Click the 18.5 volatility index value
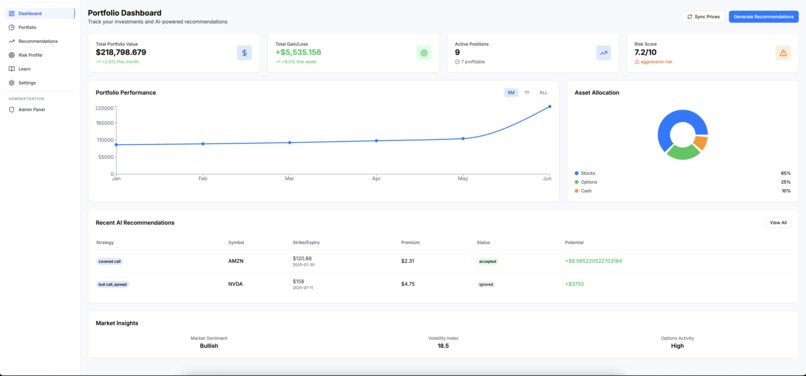 tap(443, 346)
